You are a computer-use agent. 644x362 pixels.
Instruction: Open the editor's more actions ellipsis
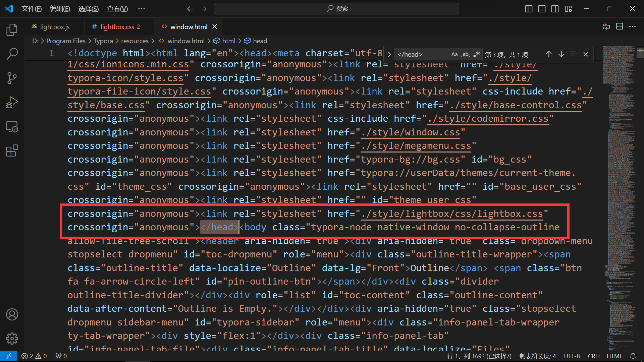632,26
